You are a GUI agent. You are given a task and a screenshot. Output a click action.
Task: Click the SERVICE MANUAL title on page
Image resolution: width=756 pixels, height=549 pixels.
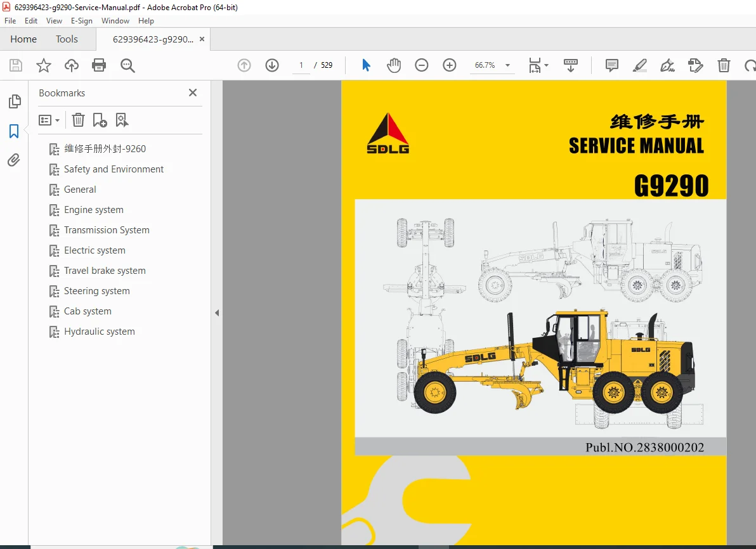(636, 146)
